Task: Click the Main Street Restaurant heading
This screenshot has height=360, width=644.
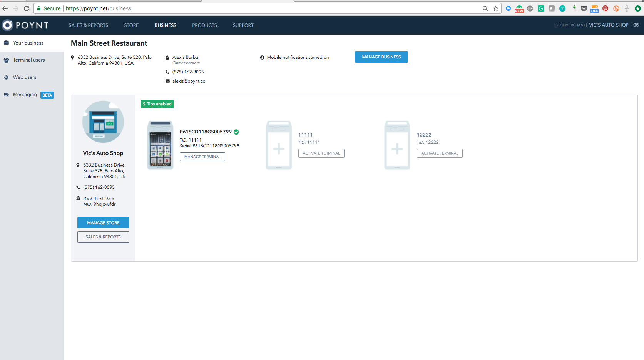Action: tap(109, 43)
